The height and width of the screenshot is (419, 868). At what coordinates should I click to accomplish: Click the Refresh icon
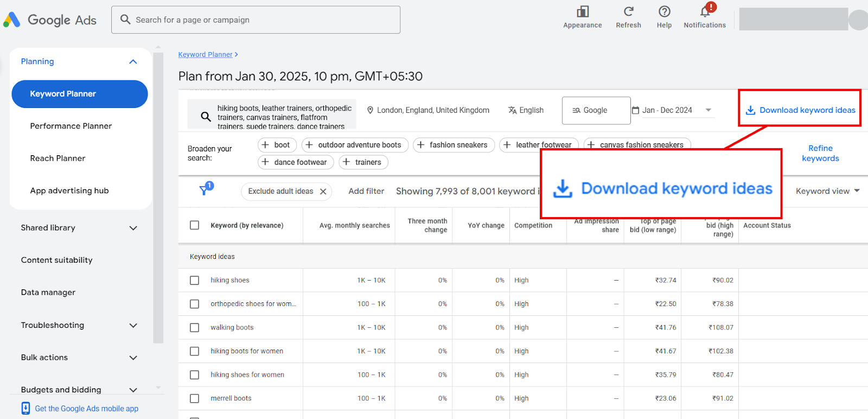629,11
